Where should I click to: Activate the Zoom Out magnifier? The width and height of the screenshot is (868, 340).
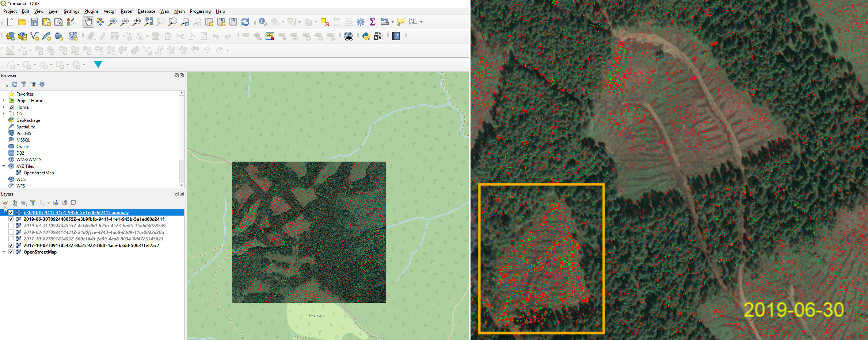click(x=125, y=22)
